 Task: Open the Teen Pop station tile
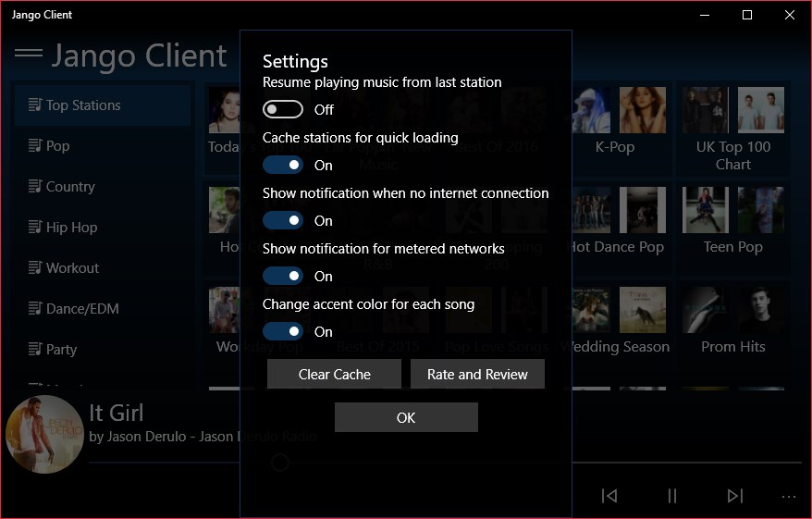coord(733,229)
